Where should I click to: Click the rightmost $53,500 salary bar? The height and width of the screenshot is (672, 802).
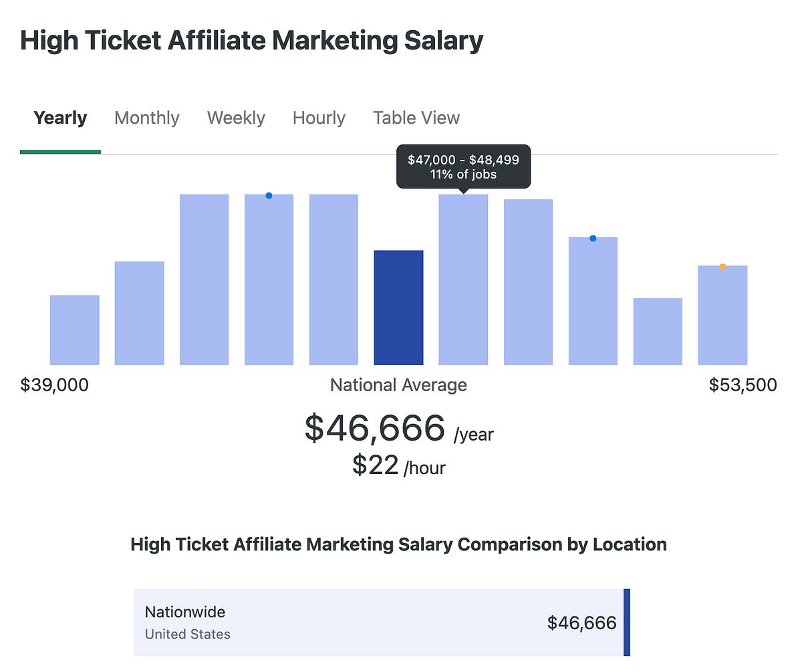(722, 314)
